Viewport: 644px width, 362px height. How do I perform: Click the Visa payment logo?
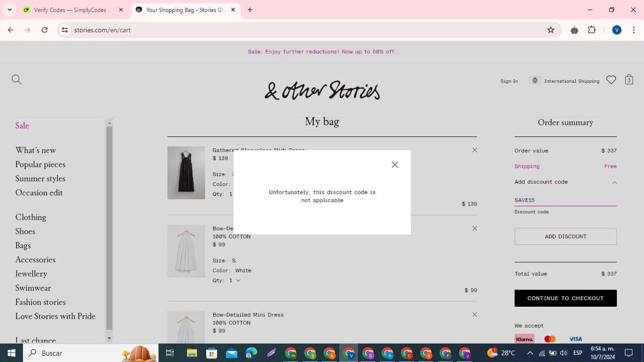pyautogui.click(x=576, y=339)
